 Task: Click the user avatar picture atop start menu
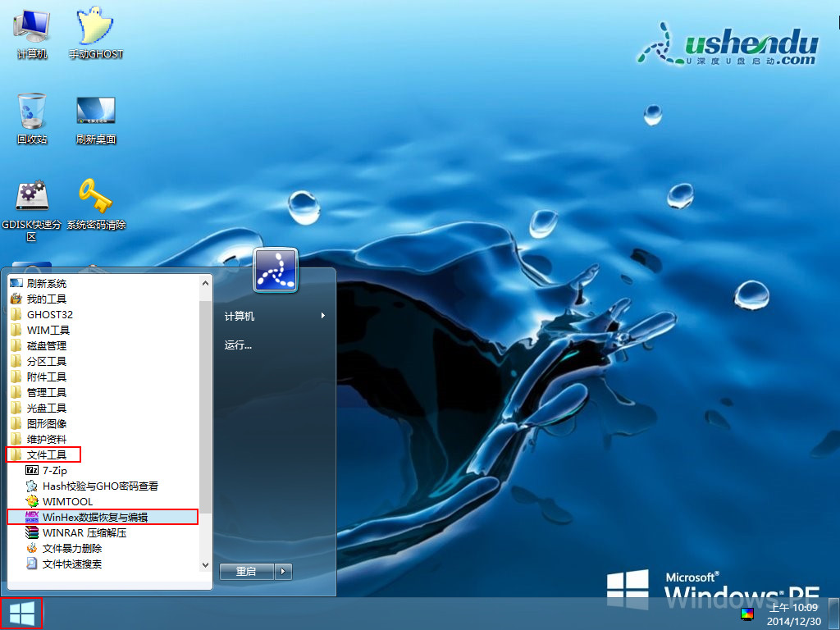click(x=276, y=270)
